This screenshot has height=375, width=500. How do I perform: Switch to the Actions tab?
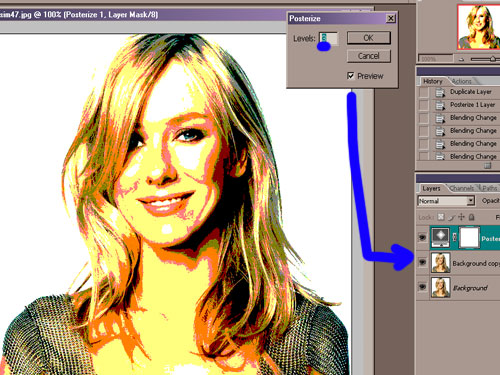click(x=462, y=81)
